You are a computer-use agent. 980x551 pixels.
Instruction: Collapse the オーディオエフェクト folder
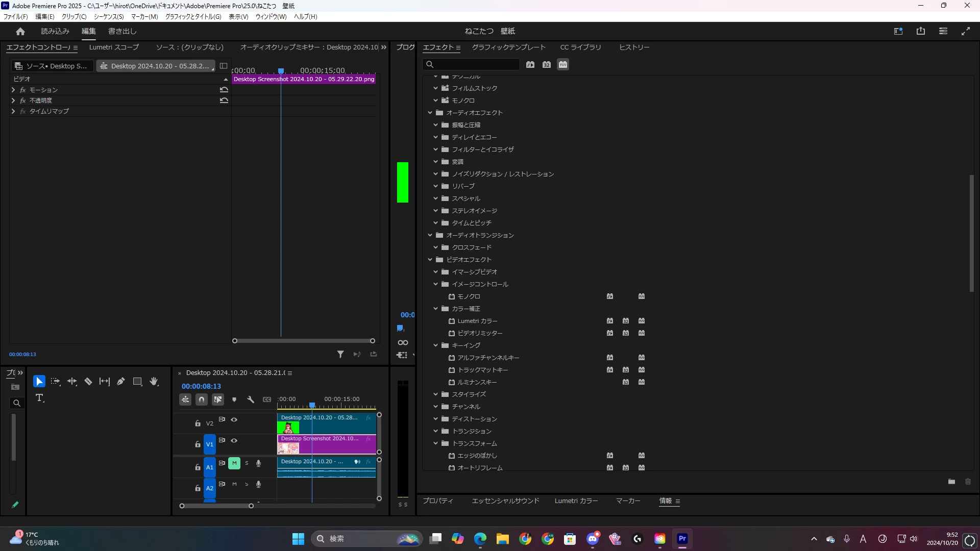(x=430, y=113)
